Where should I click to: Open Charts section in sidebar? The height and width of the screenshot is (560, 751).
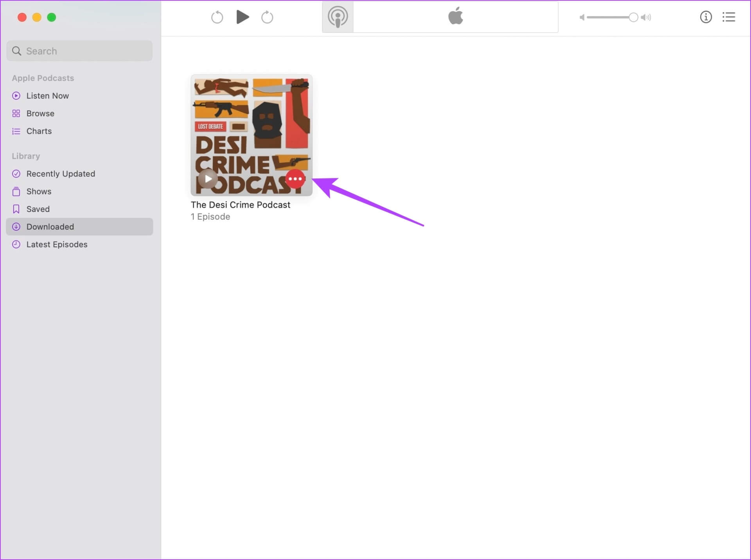(39, 131)
